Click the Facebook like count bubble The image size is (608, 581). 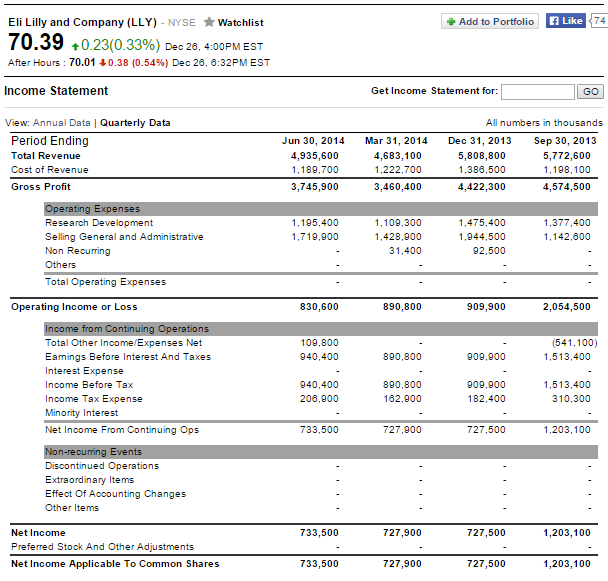point(600,21)
